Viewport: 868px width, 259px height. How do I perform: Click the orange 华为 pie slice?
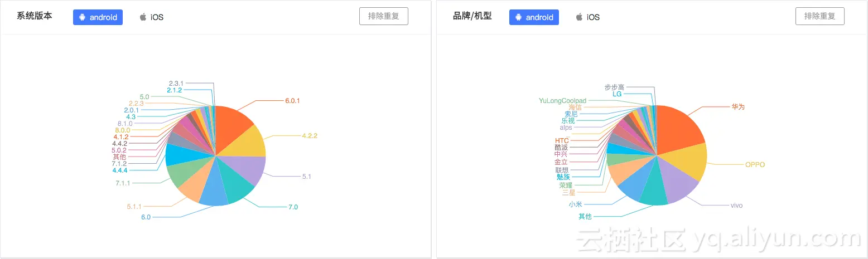[678, 128]
